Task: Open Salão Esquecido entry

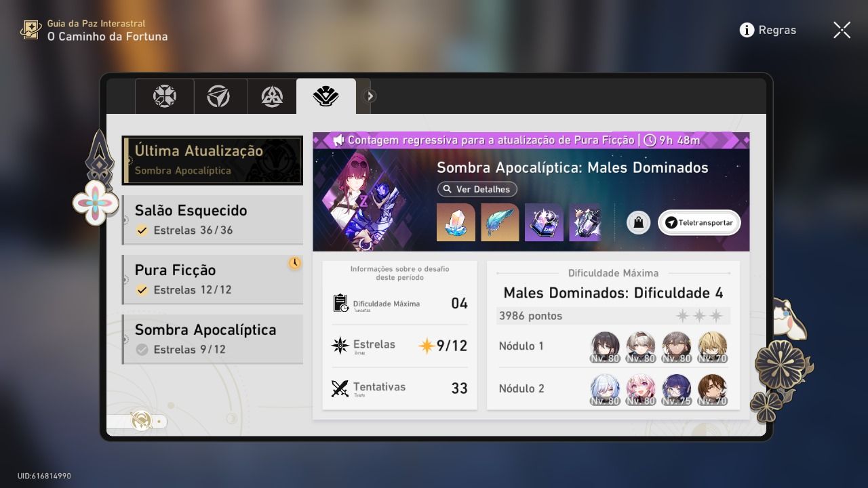Action: [x=212, y=220]
